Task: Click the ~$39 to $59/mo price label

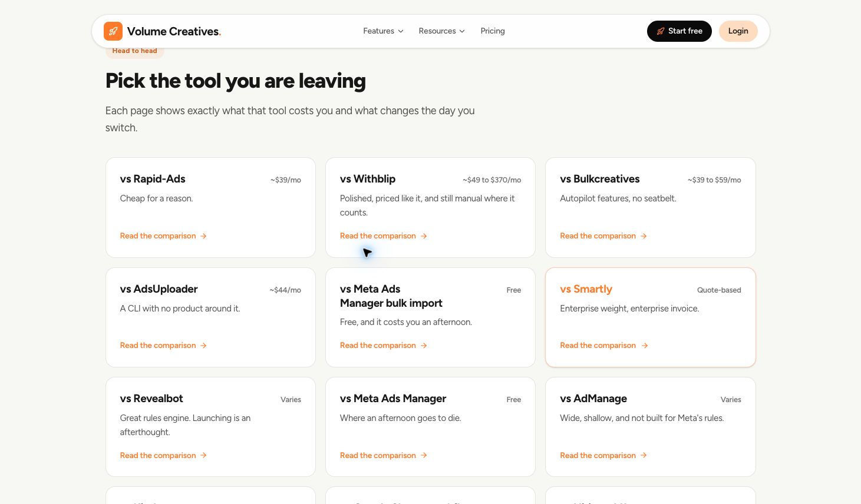Action: tap(714, 180)
